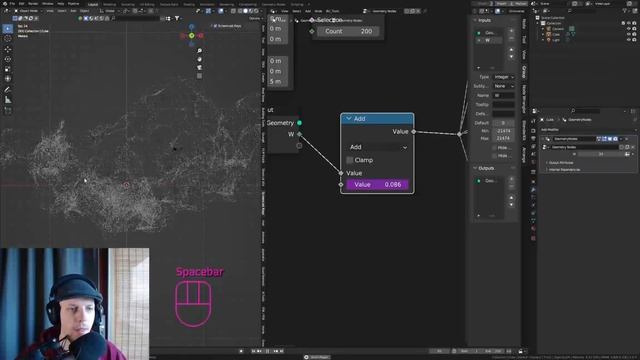
Task: Toggle visibility eye for Collection in Outliner
Action: click(629, 23)
